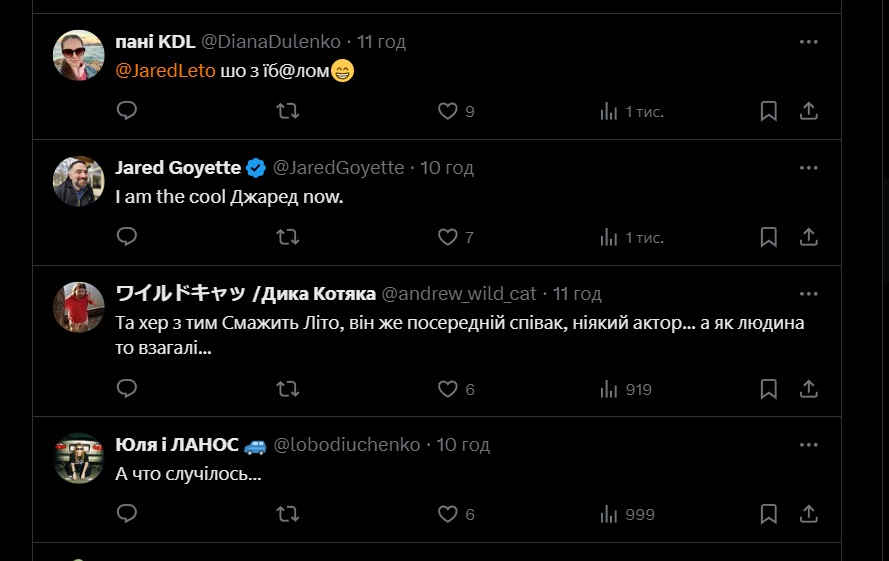Repost пані KDL's tweet
Image resolution: width=889 pixels, height=561 pixels.
pos(287,111)
